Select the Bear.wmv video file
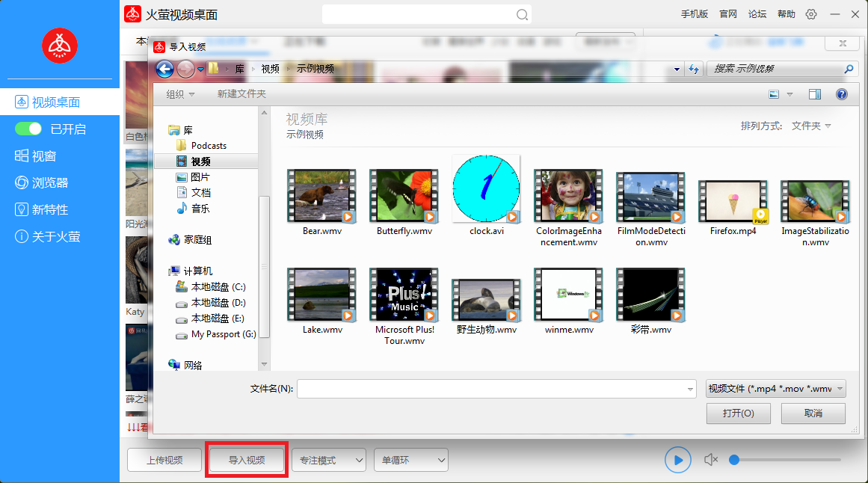This screenshot has width=868, height=483. pyautogui.click(x=321, y=203)
